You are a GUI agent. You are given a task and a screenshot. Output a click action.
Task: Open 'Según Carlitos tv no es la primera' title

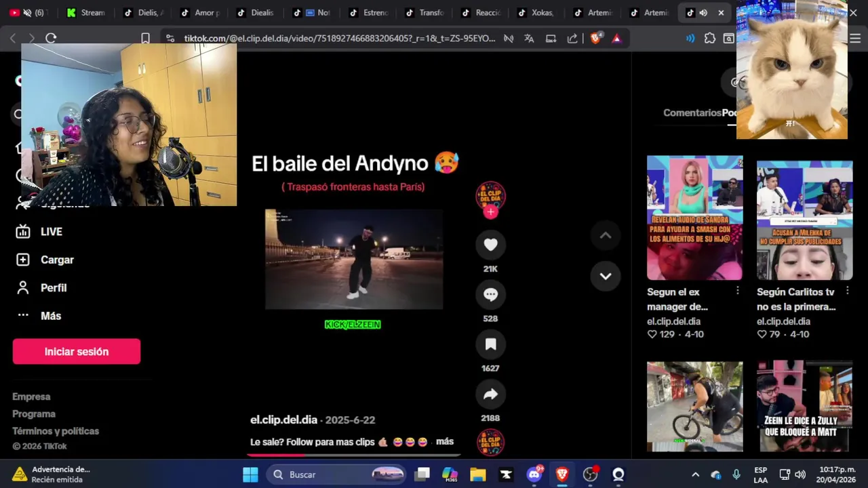click(x=796, y=300)
